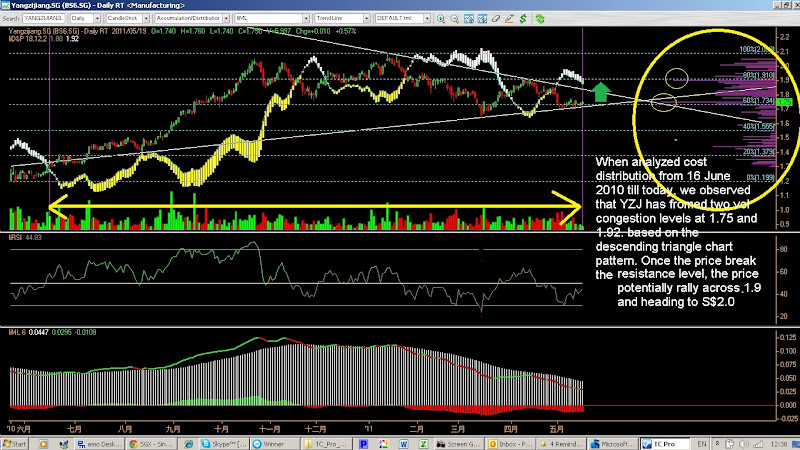
Task: Click the EN language indicator
Action: tap(702, 444)
